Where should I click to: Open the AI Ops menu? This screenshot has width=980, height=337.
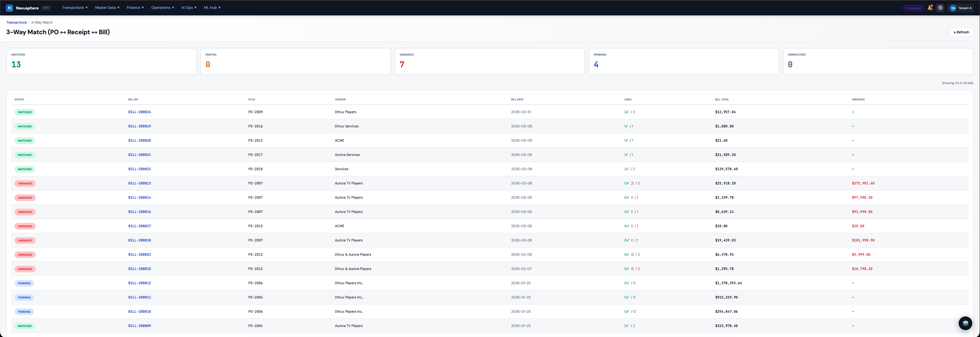click(x=189, y=8)
